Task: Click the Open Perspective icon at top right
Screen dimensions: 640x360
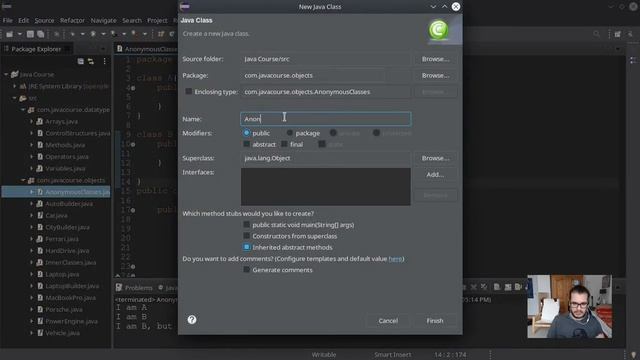Action: [618, 34]
